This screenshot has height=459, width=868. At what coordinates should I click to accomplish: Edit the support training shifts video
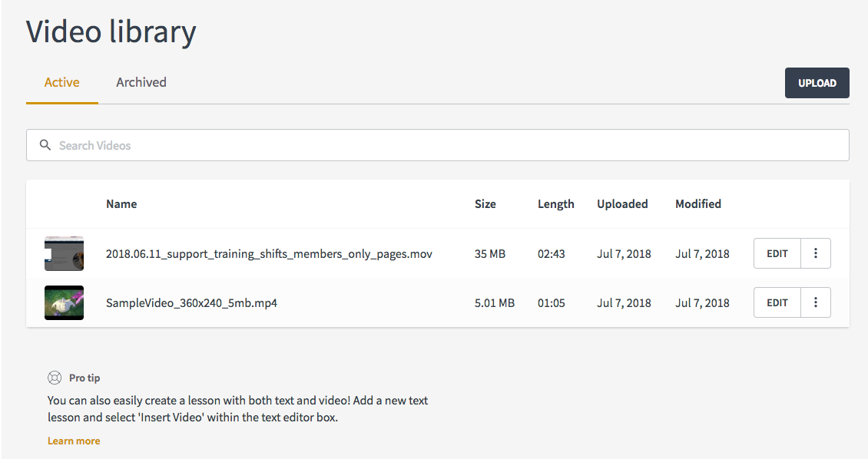777,253
